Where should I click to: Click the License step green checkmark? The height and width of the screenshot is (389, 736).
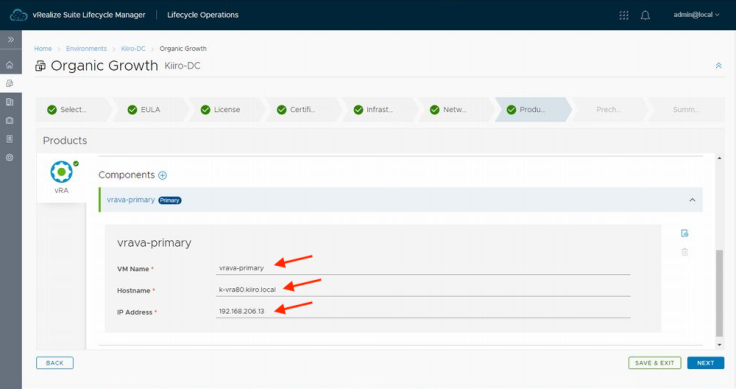click(206, 110)
